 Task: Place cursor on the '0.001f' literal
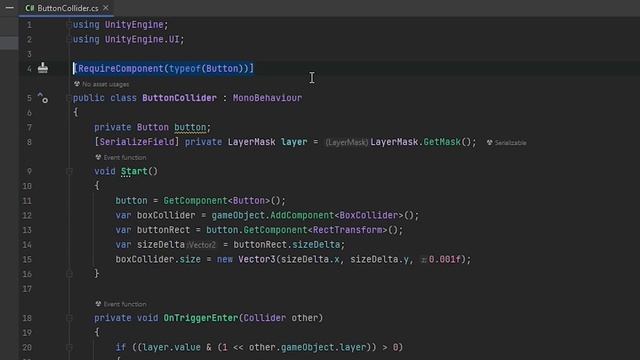click(444, 260)
